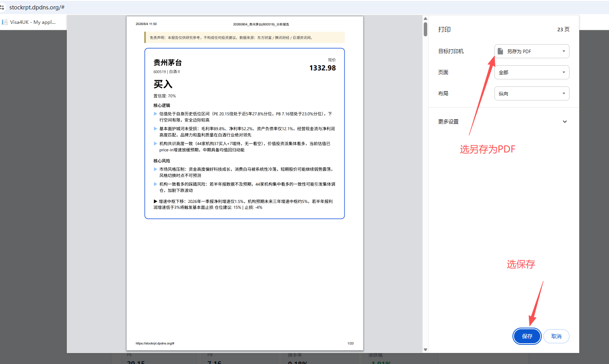Click the 现价 label above price
Screen dimensions: 609x364
[332, 60]
